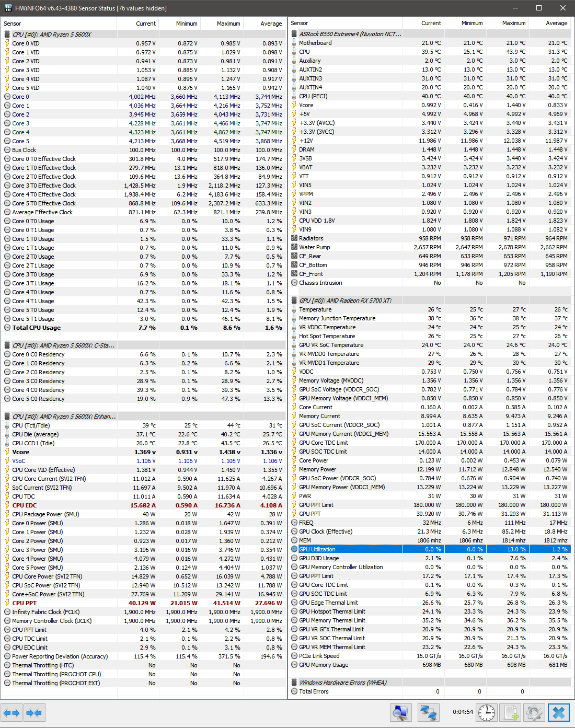The width and height of the screenshot is (575, 728).
Task: Select the ASRock B550 Extreme4 sensor group header
Action: click(x=430, y=34)
